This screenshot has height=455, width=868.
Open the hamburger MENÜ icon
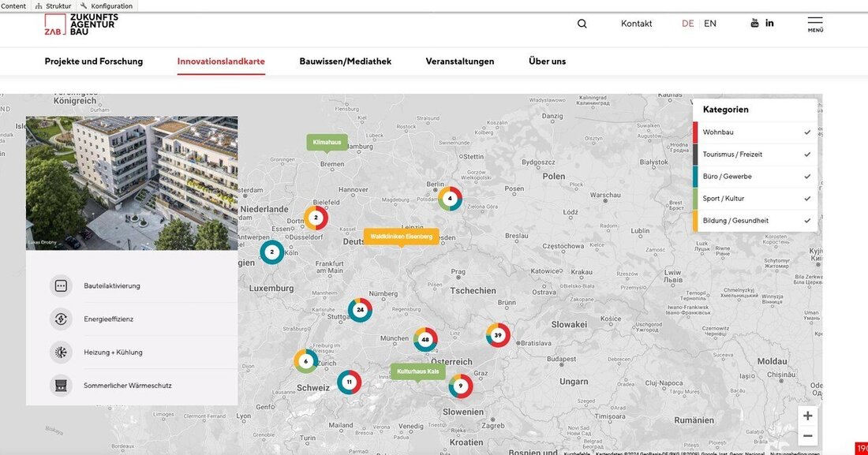[x=816, y=23]
